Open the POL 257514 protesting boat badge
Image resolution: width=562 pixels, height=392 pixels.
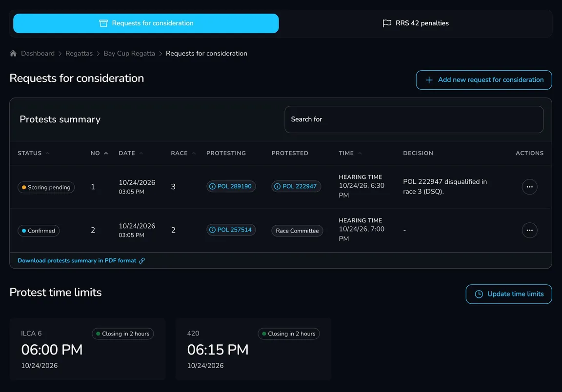(231, 230)
